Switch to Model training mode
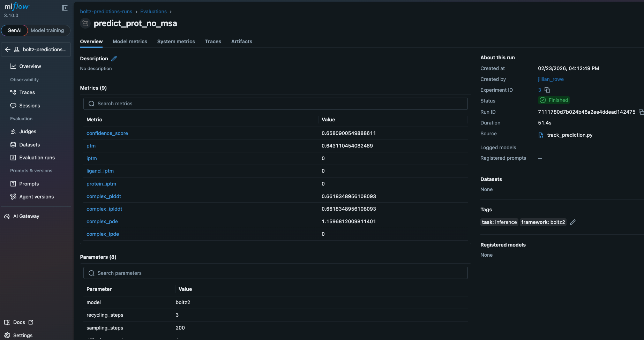 click(x=47, y=30)
